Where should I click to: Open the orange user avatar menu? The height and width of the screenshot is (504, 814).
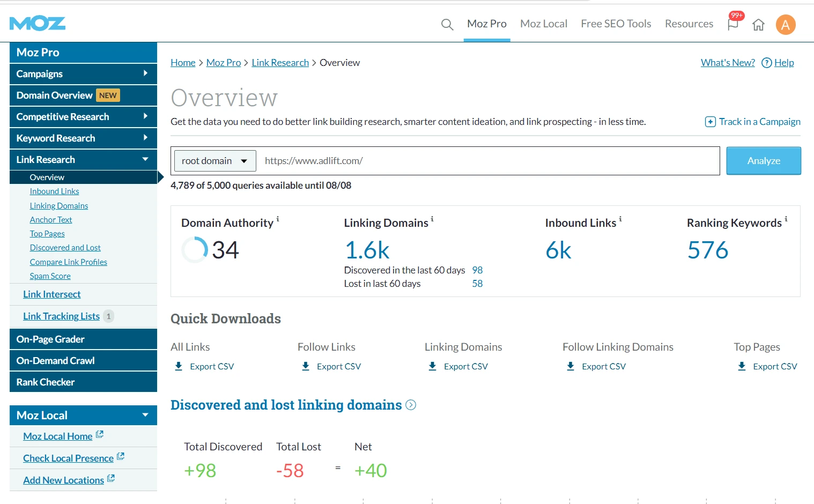(x=786, y=25)
